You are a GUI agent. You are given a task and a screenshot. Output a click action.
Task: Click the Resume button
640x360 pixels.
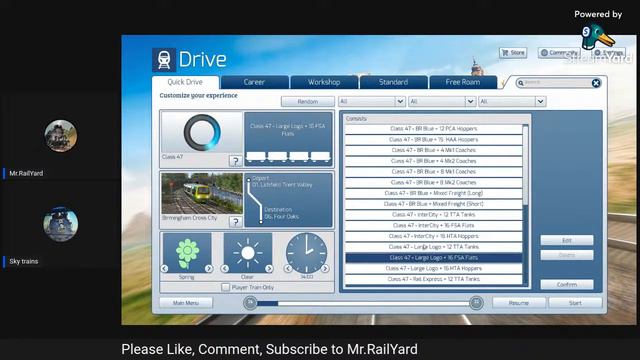519,303
